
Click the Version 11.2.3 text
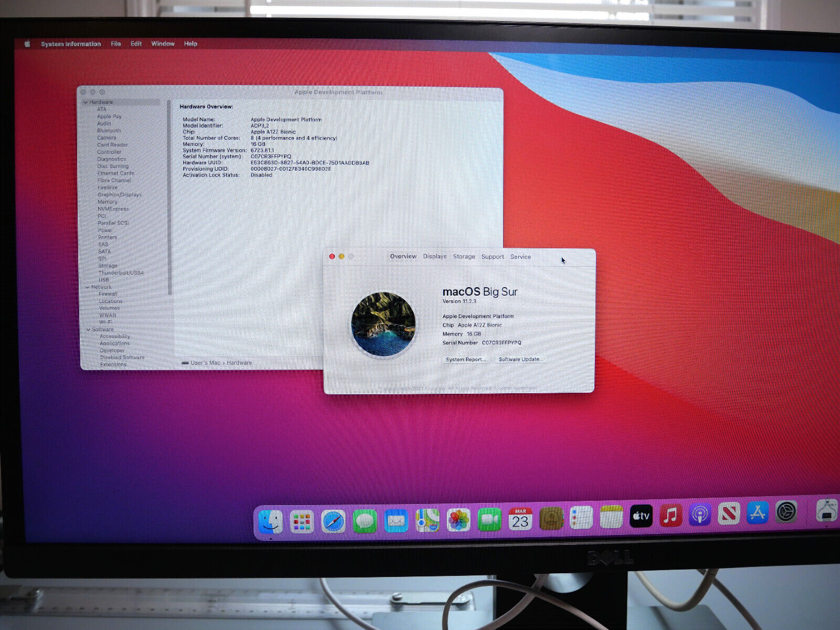(x=459, y=301)
